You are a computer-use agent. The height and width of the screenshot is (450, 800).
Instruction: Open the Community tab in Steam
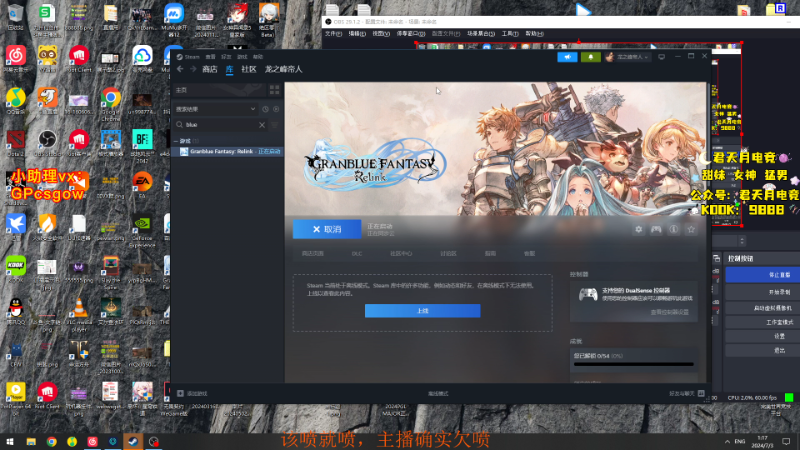tap(248, 69)
